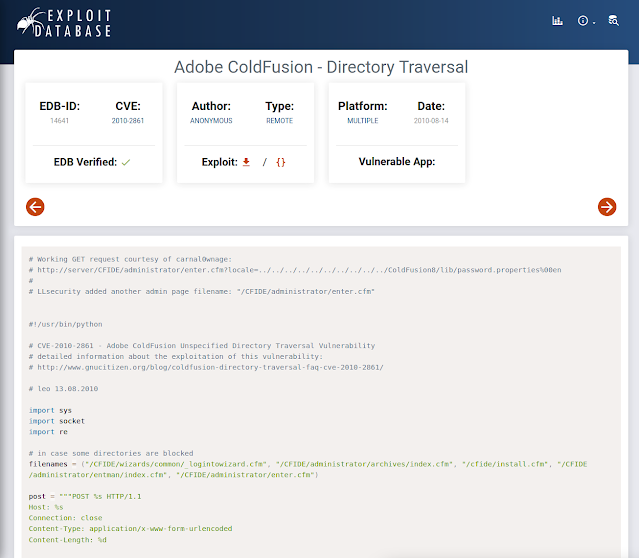Screen dimensions: 639x558
Task: Click the 'Content-Type: application/x-www-form-urlencoded' line
Action: point(130,529)
